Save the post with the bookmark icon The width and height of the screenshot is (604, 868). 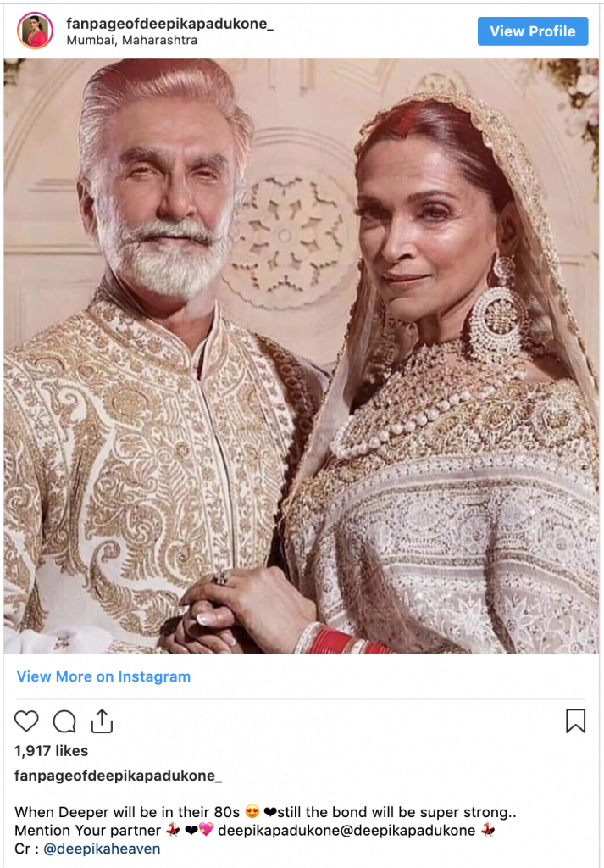click(576, 721)
